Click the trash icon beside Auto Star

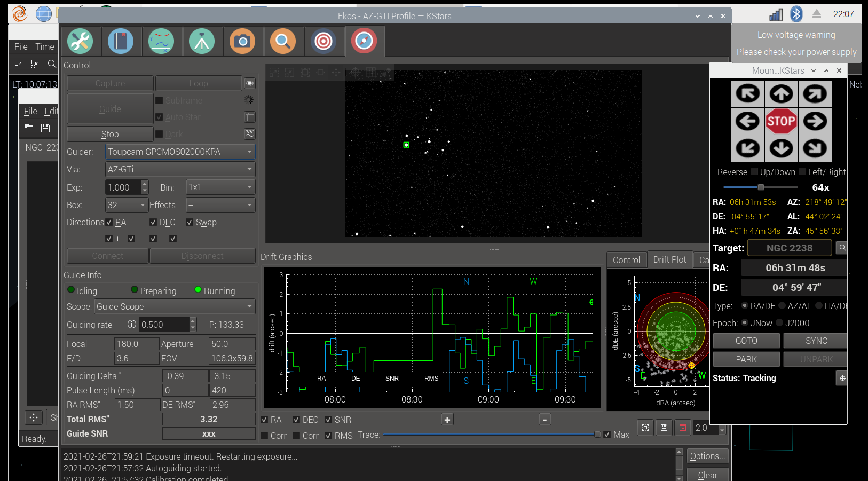pyautogui.click(x=249, y=117)
